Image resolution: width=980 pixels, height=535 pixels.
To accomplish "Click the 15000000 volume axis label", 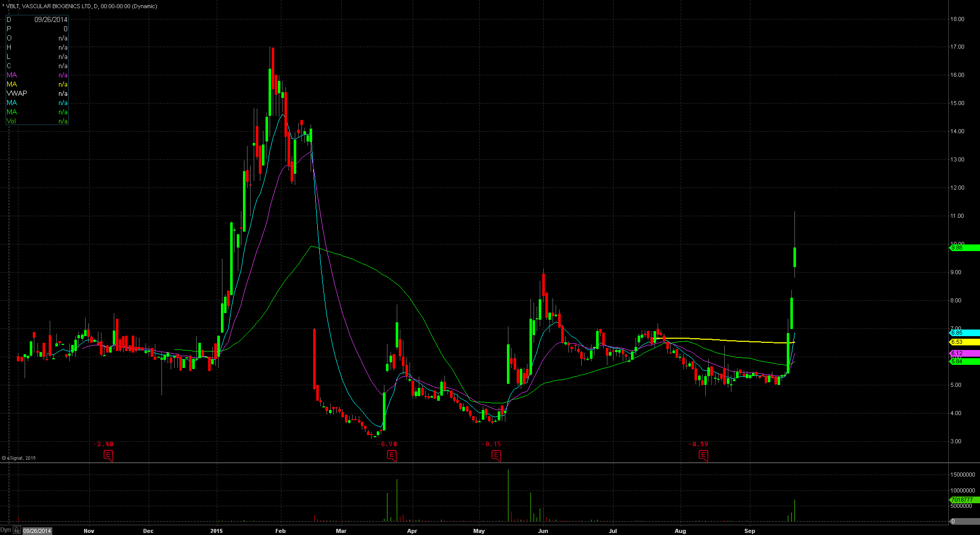I will pyautogui.click(x=962, y=475).
